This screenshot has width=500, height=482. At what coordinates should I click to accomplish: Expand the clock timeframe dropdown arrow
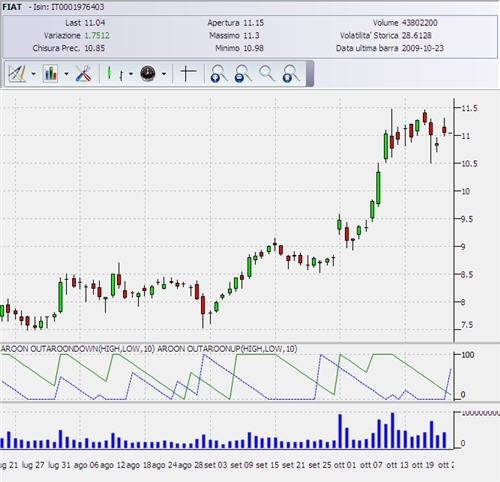164,74
